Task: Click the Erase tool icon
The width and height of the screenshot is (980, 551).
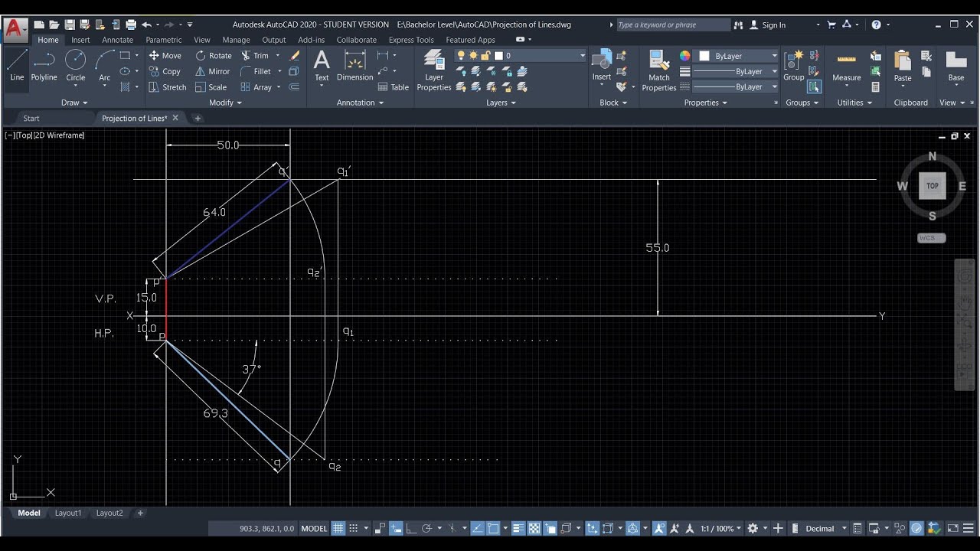Action: click(294, 55)
